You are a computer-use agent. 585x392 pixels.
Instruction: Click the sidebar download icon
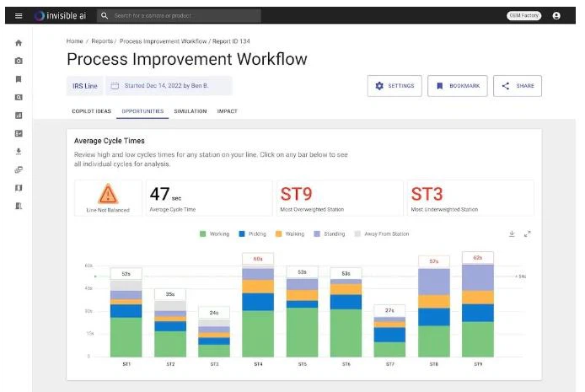(19, 152)
